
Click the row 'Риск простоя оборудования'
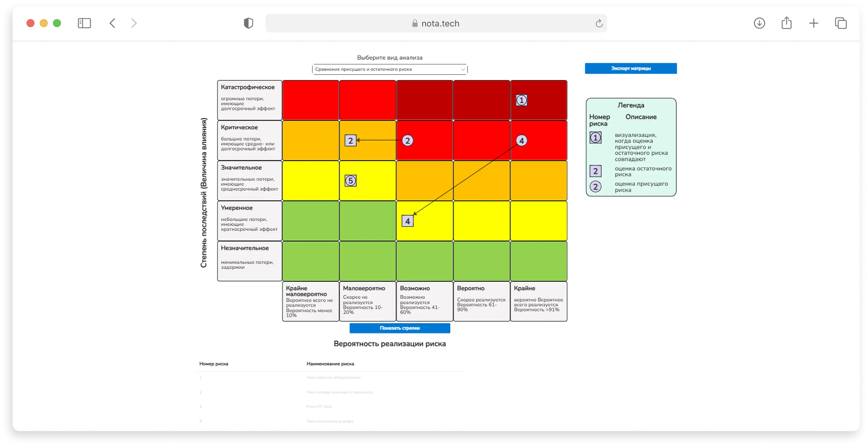[330, 377]
